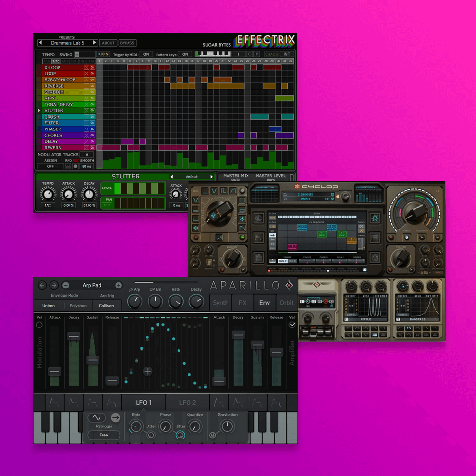This screenshot has width=476, height=476.
Task: Open the modulator ASSIGN OFF dropdown
Action: coord(50,166)
